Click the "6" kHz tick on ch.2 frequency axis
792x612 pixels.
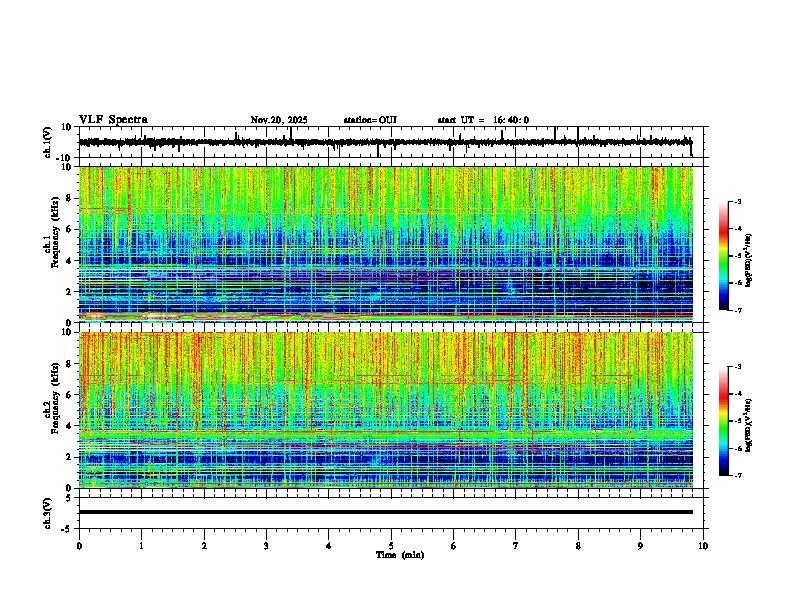pyautogui.click(x=69, y=394)
